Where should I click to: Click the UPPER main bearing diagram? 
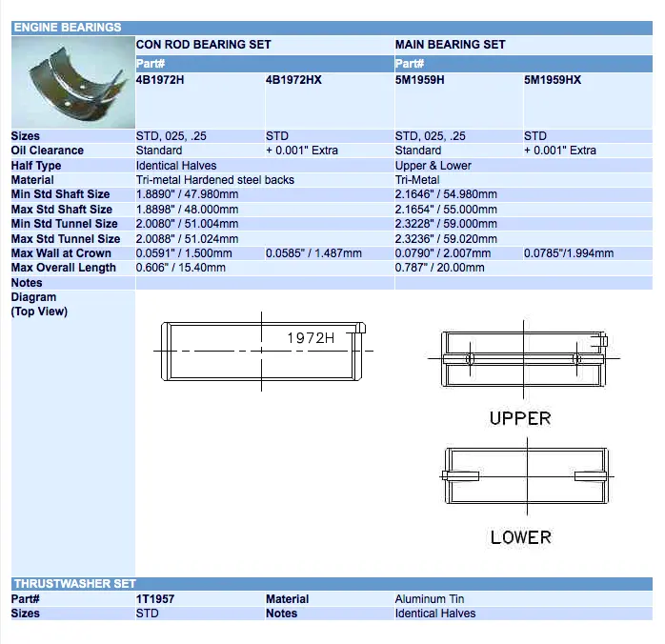[524, 359]
